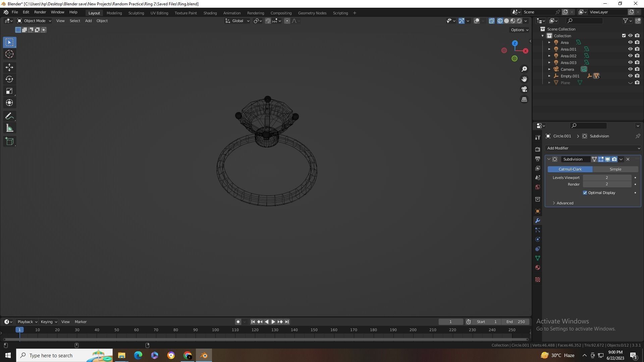
Task: Open the Playback dropdown in timeline
Action: point(27,322)
